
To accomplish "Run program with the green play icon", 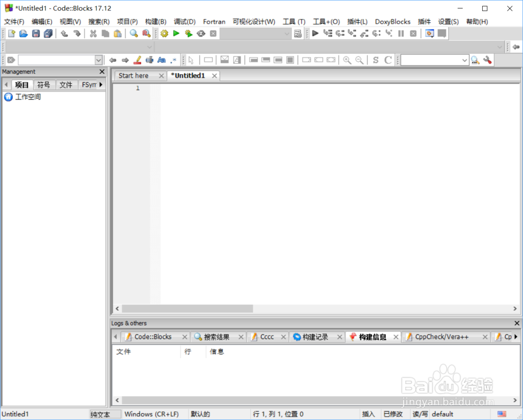I will 176,33.
